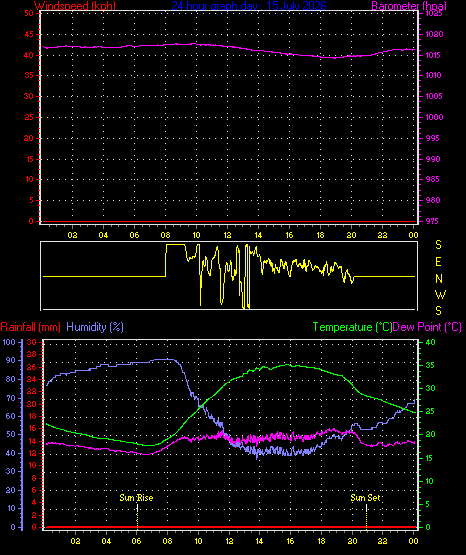Click the 1010 barometer axis value
The height and width of the screenshot is (555, 466).
pos(434,75)
